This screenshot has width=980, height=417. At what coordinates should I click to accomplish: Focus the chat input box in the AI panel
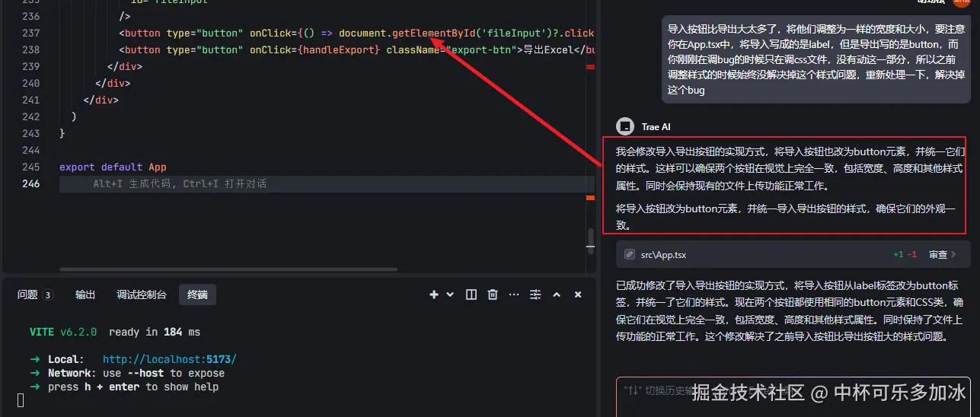click(793, 396)
